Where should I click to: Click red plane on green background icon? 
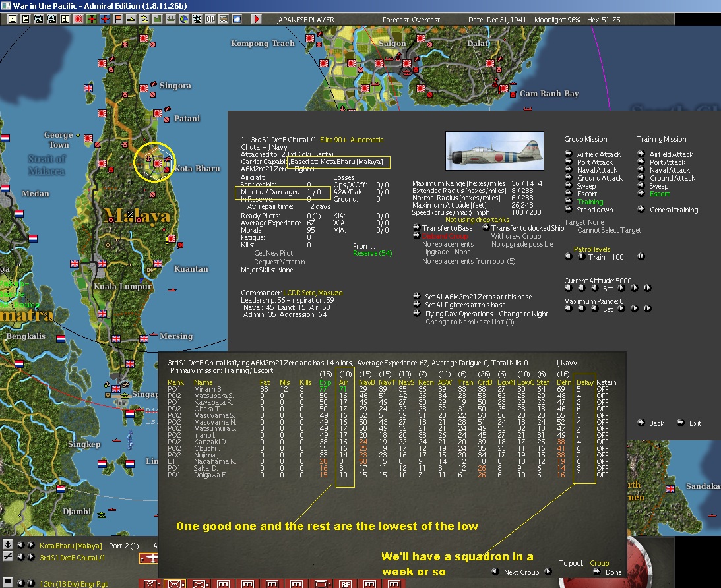(92, 19)
